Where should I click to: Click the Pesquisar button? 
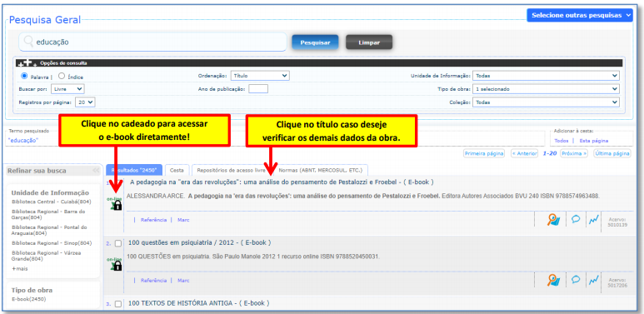point(315,42)
